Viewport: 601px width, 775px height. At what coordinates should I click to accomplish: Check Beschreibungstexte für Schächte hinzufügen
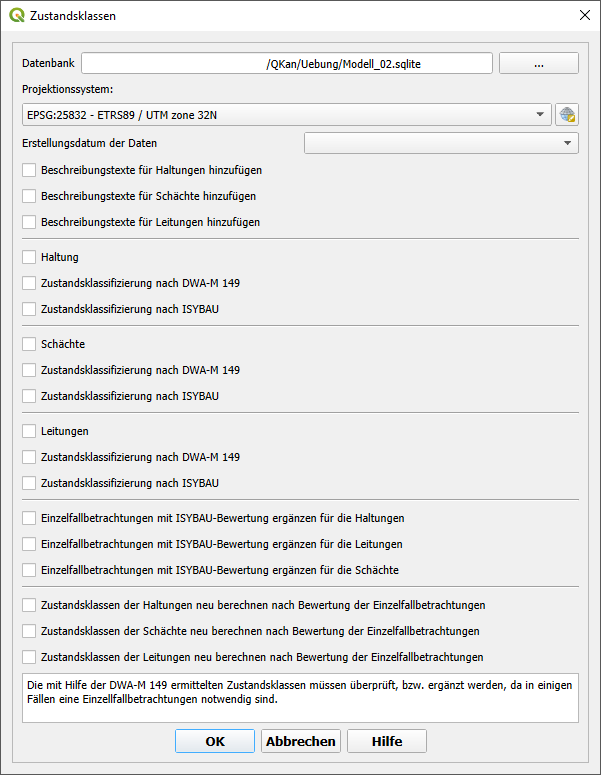pos(29,196)
